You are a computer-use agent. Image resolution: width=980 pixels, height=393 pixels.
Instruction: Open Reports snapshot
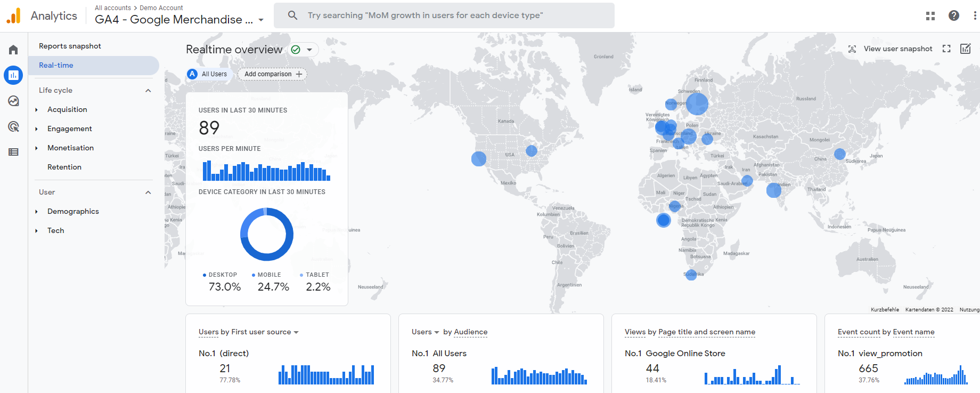[x=70, y=46]
